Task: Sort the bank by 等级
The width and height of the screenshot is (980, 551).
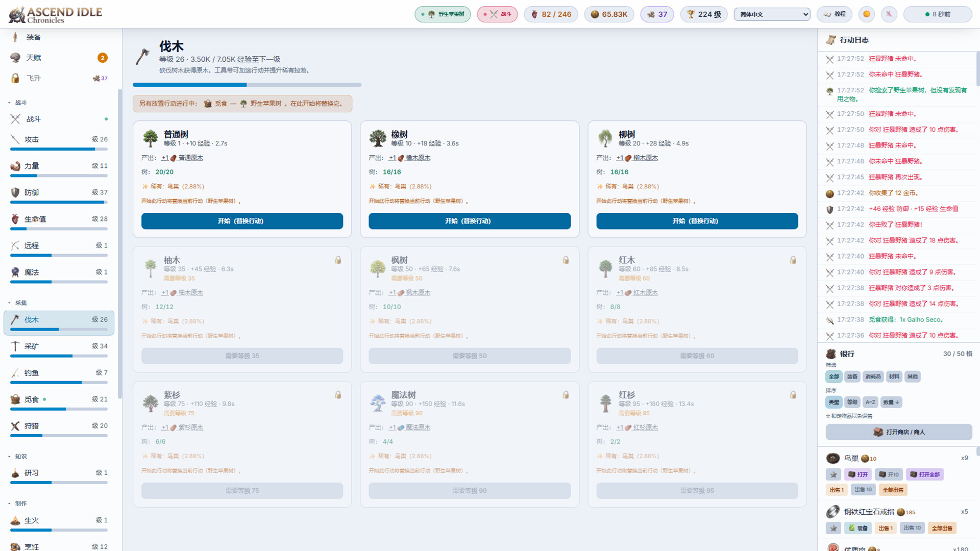Action: (852, 402)
